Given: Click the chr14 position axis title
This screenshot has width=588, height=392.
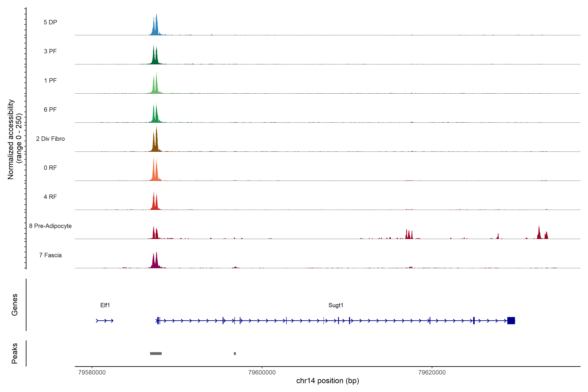Looking at the screenshot, I should (x=327, y=381).
